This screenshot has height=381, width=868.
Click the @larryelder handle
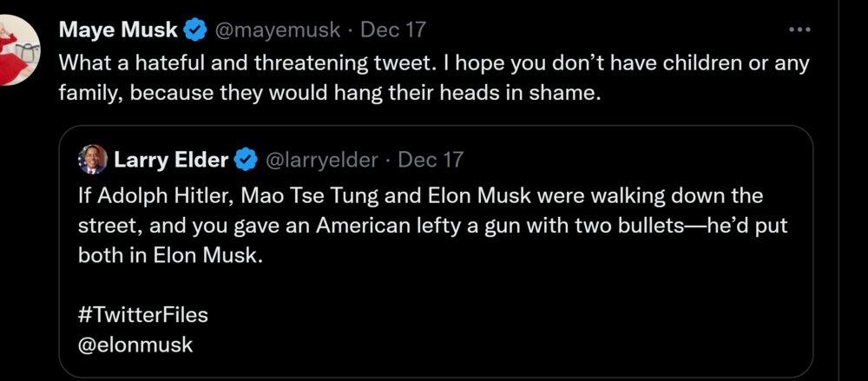pos(320,160)
